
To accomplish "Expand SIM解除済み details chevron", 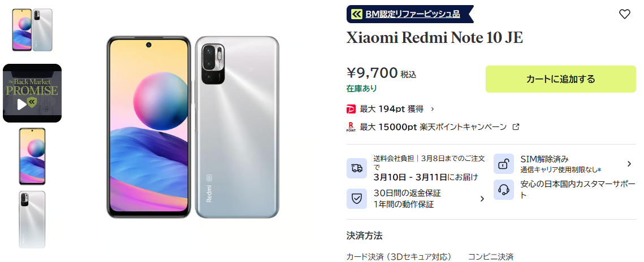I will (629, 164).
